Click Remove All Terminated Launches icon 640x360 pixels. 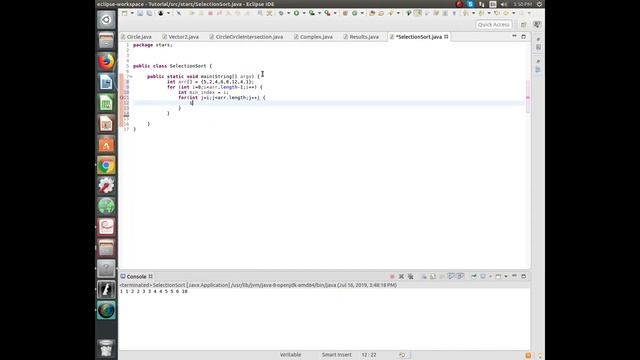[x=410, y=276]
